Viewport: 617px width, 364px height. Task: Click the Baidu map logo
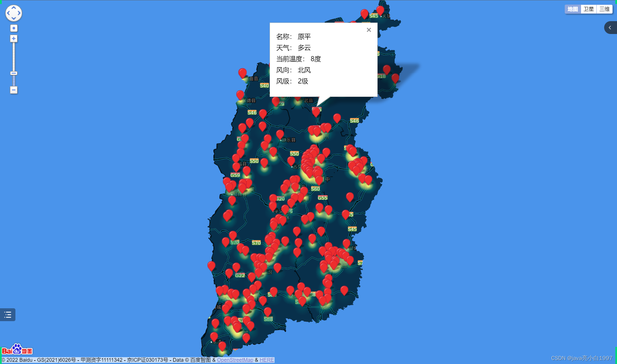click(x=17, y=349)
